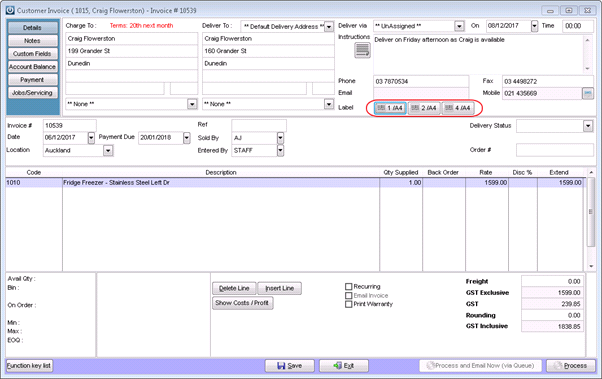The height and width of the screenshot is (379, 602).
Task: Click the Delete Line button
Action: [x=234, y=288]
